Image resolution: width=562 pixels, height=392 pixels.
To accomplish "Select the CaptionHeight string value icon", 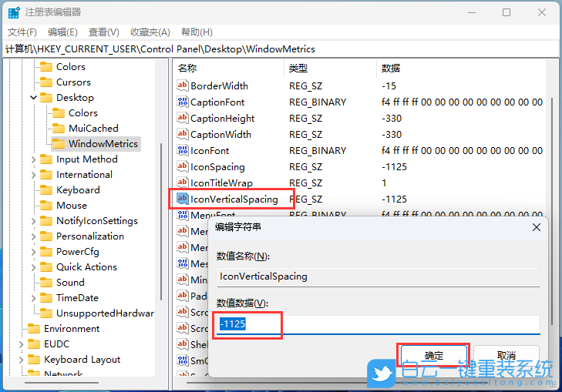I will [x=183, y=118].
